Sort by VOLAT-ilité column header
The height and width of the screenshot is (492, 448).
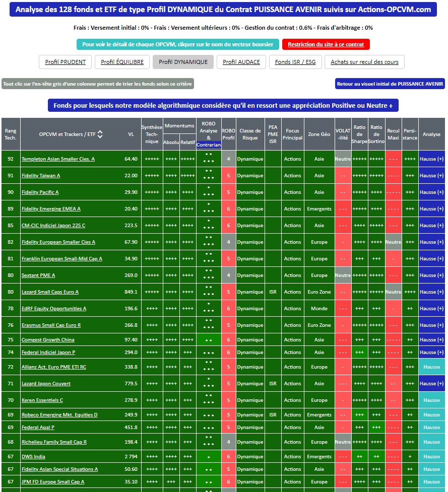point(343,134)
